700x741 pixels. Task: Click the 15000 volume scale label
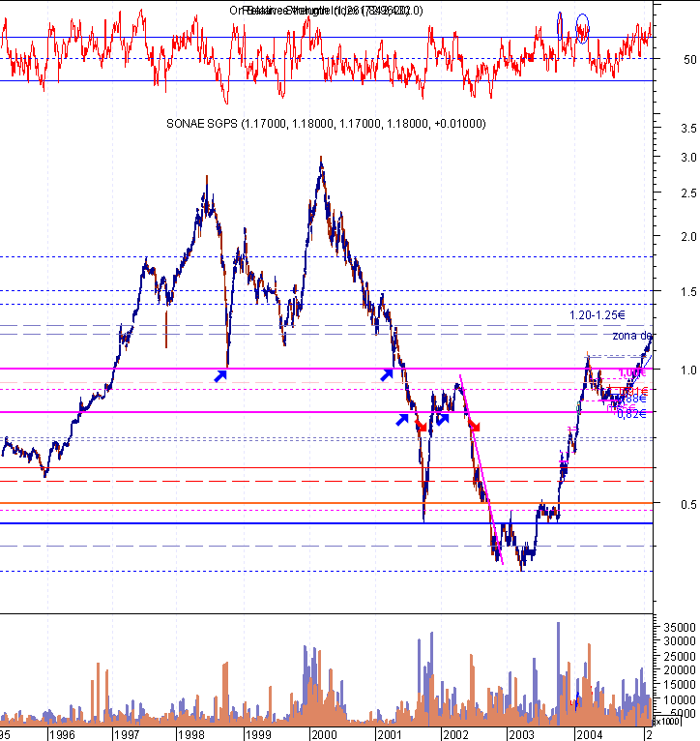pyautogui.click(x=680, y=685)
